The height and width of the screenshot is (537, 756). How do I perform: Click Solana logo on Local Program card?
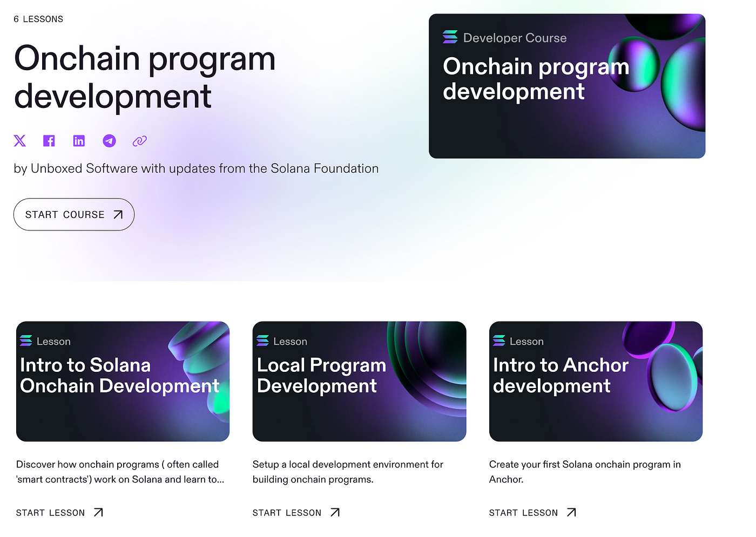pos(262,341)
